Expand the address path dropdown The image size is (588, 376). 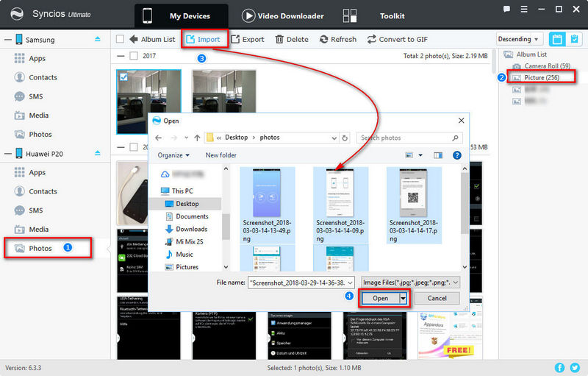pyautogui.click(x=334, y=138)
